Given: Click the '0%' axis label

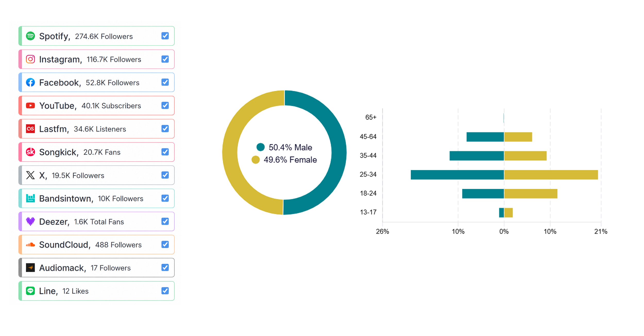Looking at the screenshot, I should (x=504, y=231).
